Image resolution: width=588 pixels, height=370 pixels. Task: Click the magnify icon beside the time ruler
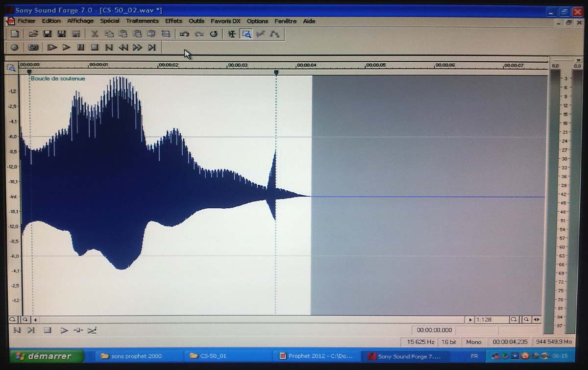pyautogui.click(x=11, y=68)
